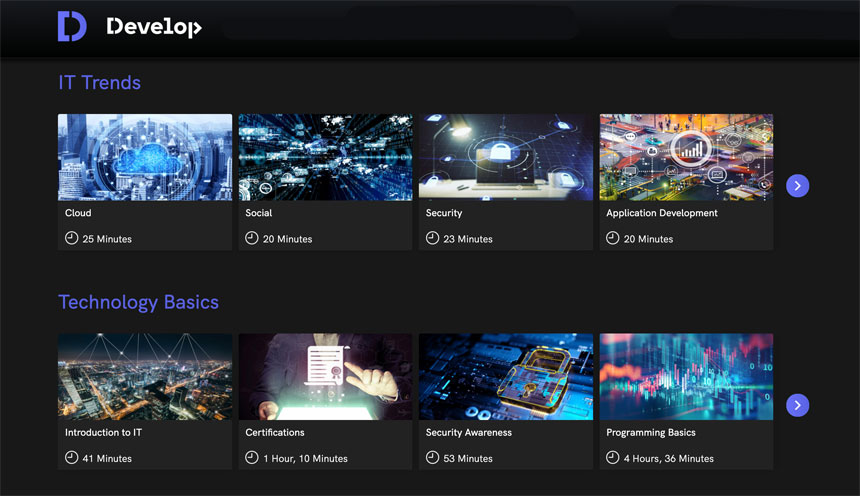Click the clock icon on Security Awareness card
Image resolution: width=860 pixels, height=496 pixels.
(432, 458)
